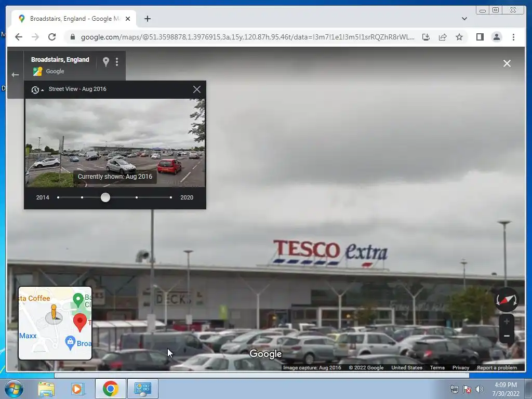Click the taskbar clock showing 4:09 PM
The image size is (532, 399).
(x=506, y=389)
